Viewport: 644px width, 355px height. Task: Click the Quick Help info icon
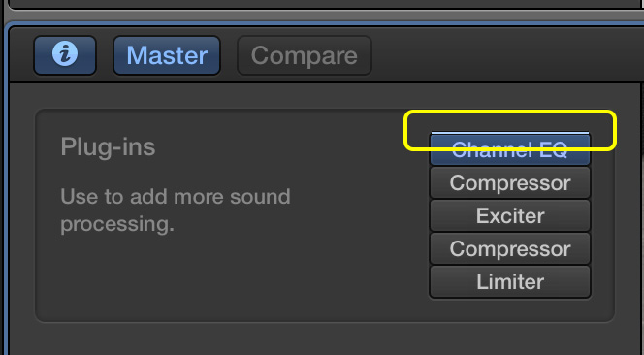click(65, 55)
